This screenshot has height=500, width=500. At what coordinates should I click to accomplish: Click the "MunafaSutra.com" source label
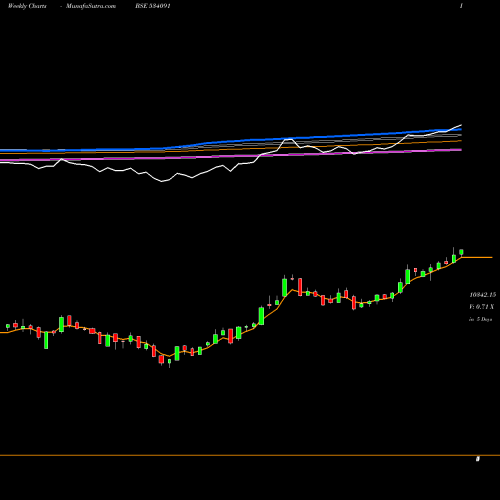(x=91, y=6)
